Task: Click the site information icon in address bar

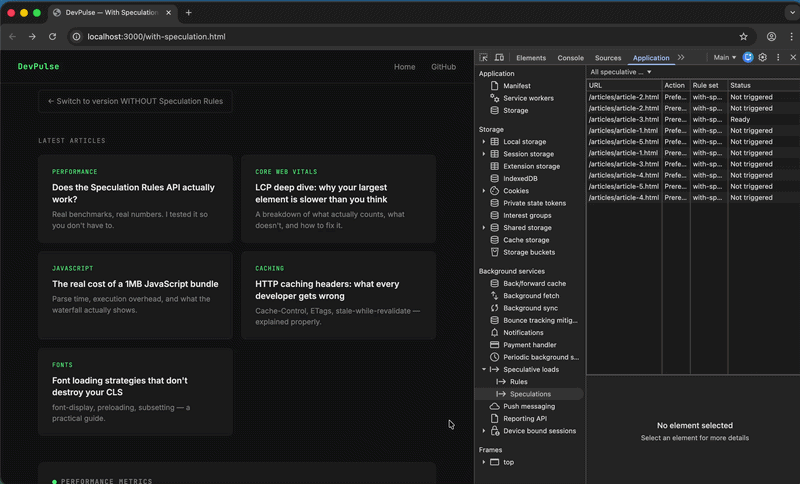Action: point(77,37)
